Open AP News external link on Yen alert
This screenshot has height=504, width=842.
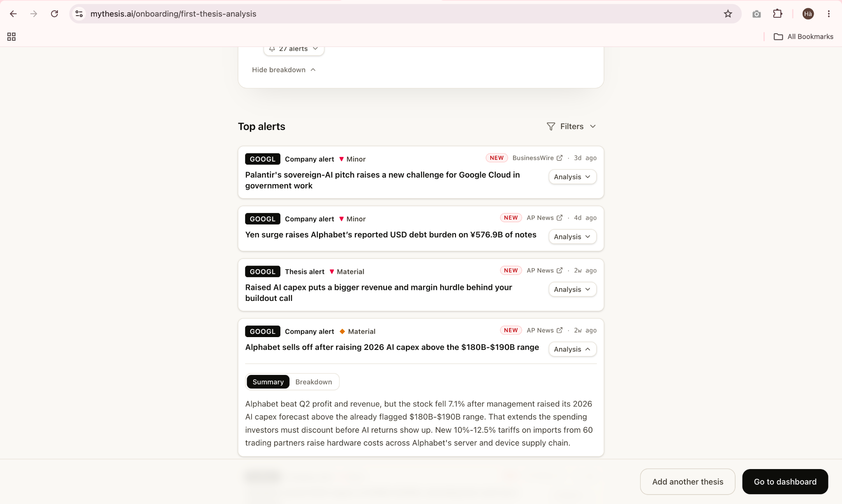560,218
